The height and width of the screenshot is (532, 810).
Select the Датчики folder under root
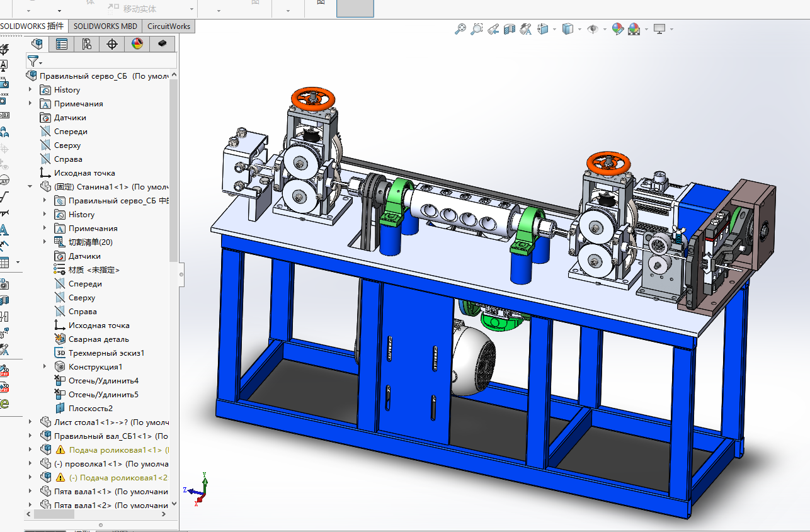[x=63, y=117]
